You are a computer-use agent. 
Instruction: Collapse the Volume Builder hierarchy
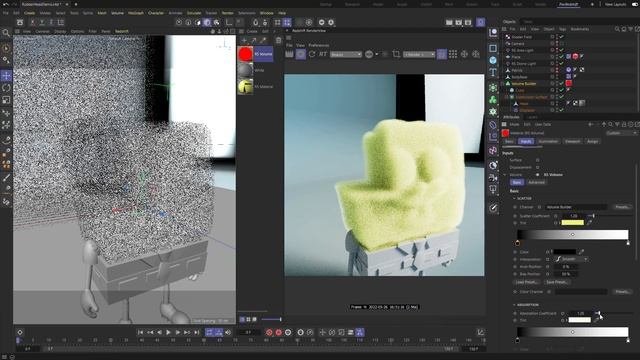click(503, 84)
